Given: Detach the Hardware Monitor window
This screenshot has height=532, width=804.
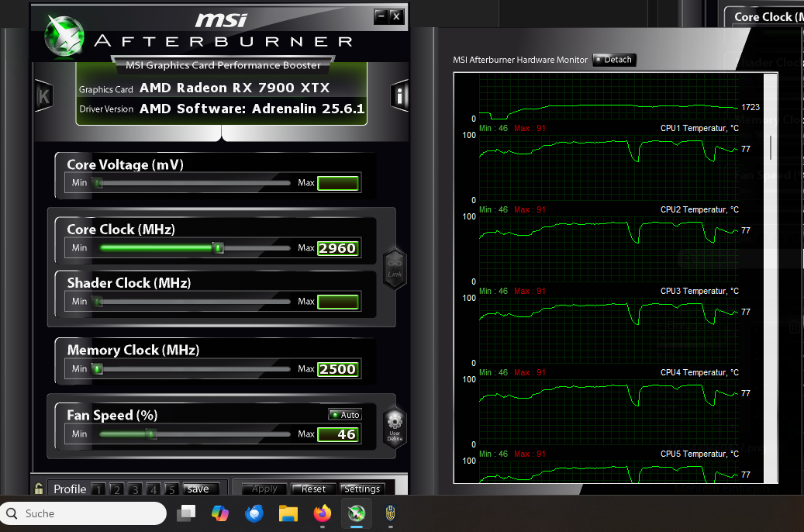Looking at the screenshot, I should (x=614, y=60).
